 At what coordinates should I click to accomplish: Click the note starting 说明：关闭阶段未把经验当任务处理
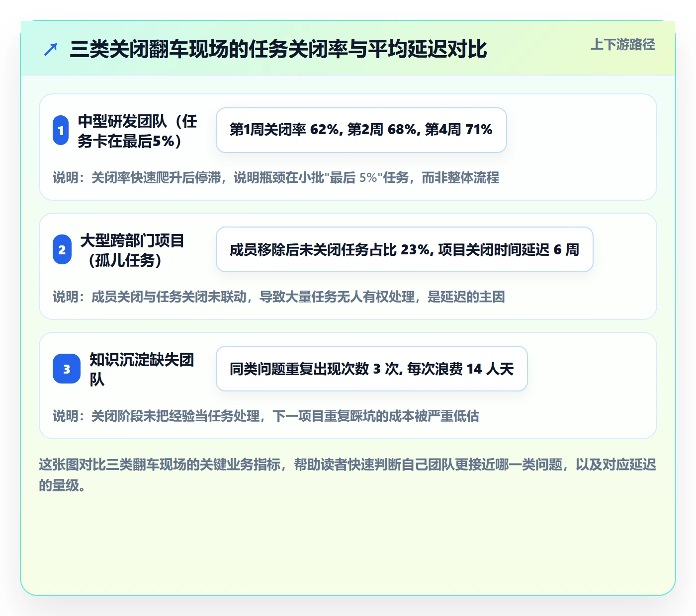tap(266, 416)
